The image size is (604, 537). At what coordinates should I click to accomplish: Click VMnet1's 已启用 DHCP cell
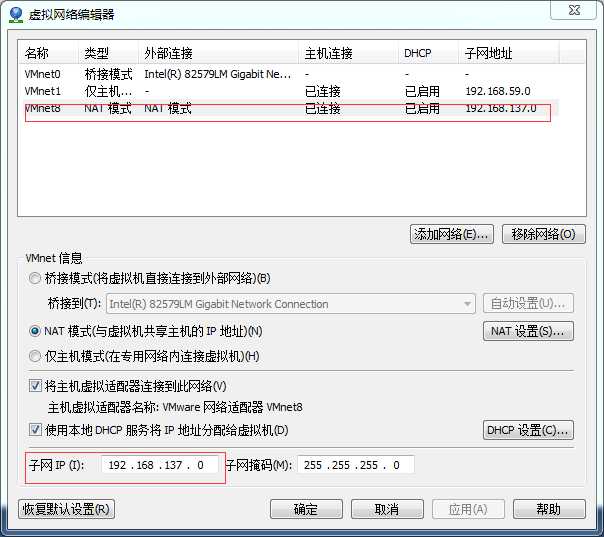coord(422,91)
